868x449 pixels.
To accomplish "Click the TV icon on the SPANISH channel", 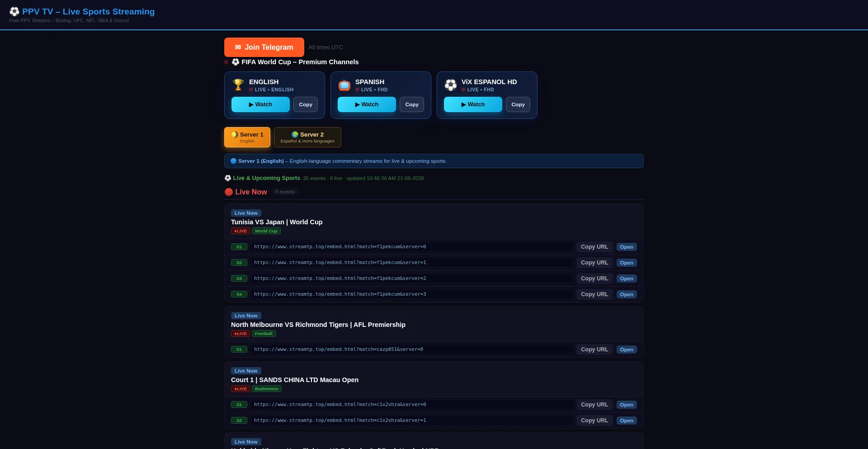I will click(344, 85).
